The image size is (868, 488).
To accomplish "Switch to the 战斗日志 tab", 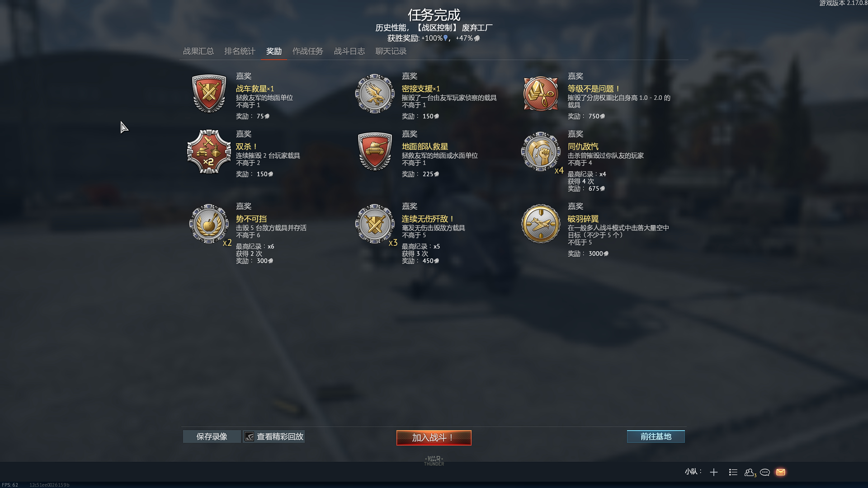I will [x=349, y=51].
